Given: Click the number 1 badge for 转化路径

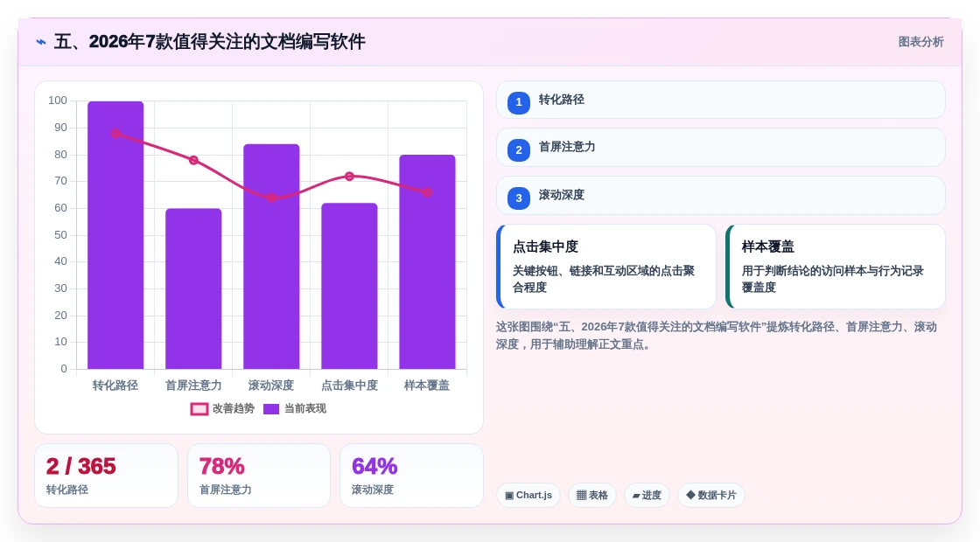Looking at the screenshot, I should [519, 102].
